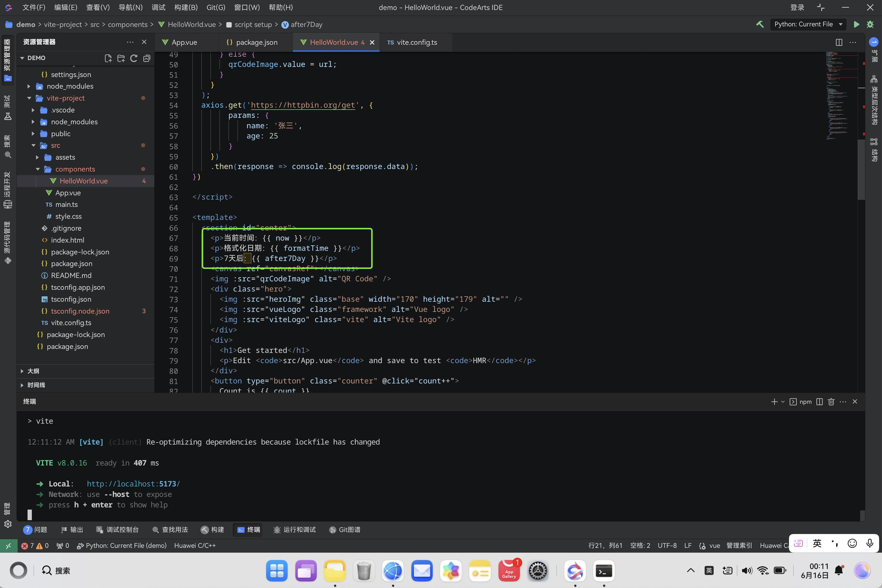Create a new folder in the DEMO explorer
Viewport: 882px width, 588px height.
[121, 58]
